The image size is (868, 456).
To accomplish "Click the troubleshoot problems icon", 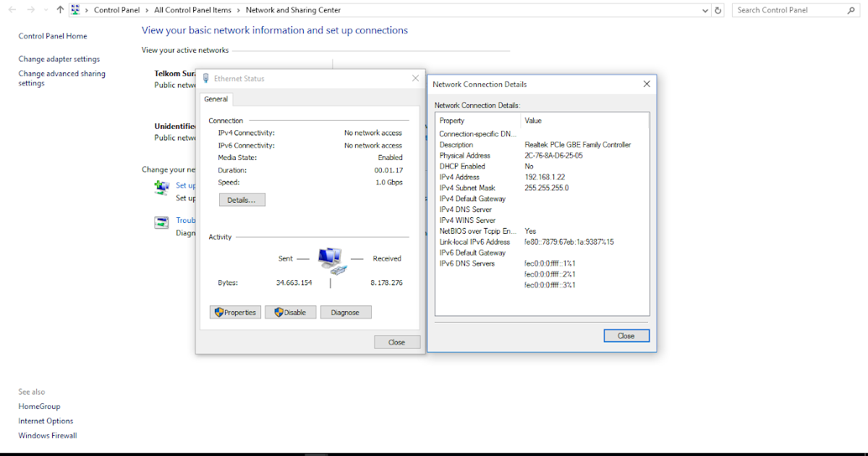I will tap(161, 221).
